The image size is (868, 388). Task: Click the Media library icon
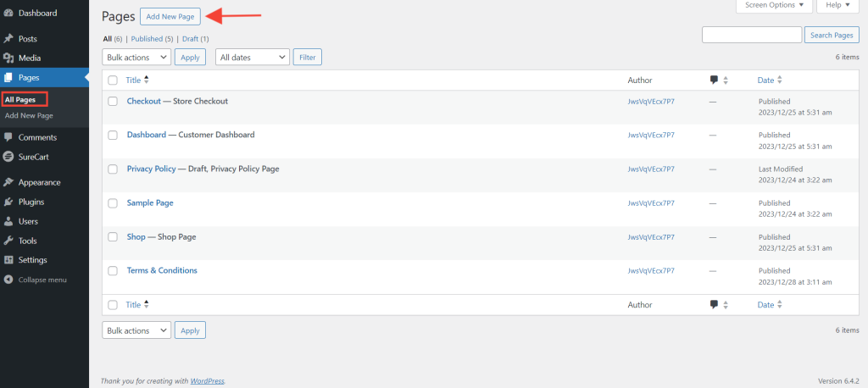(x=8, y=58)
